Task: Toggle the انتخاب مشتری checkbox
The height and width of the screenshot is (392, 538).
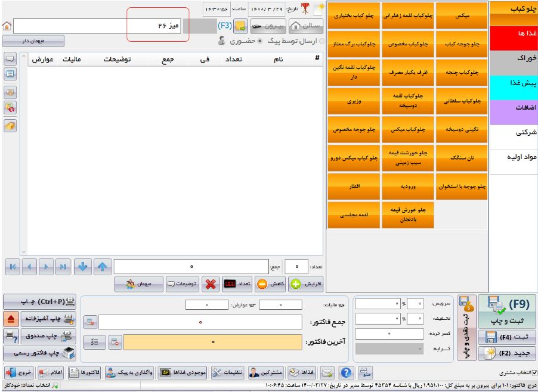Action: point(534,373)
